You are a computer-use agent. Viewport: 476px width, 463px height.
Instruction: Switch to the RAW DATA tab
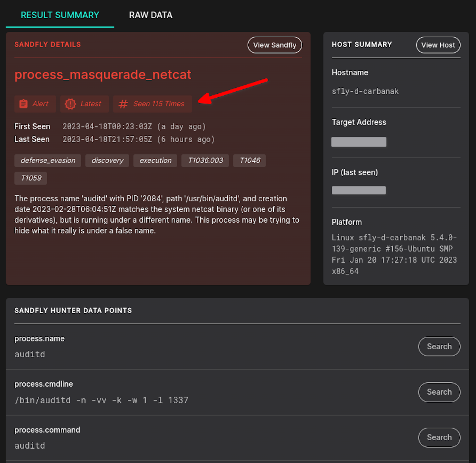tap(151, 15)
